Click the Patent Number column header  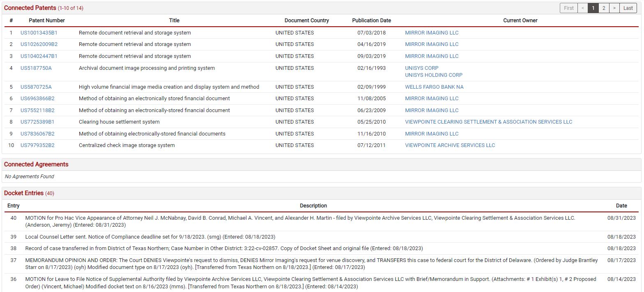click(47, 21)
